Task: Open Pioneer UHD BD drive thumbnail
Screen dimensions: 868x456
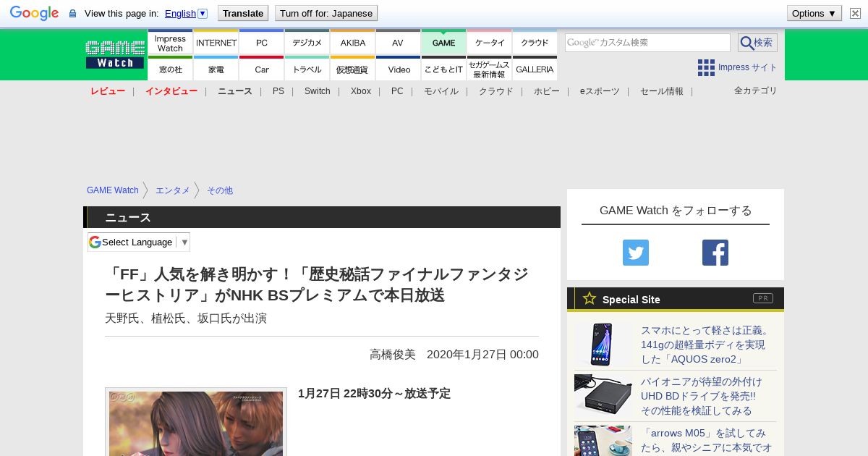Action: pos(603,395)
